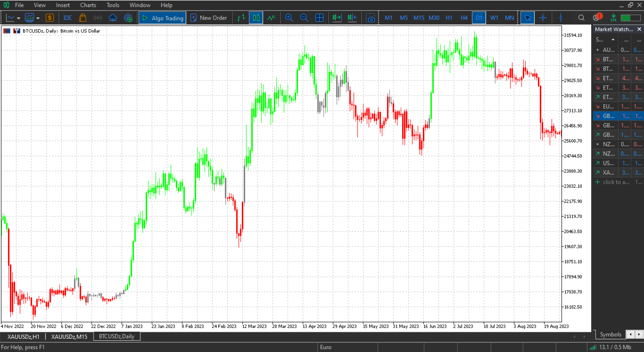644x352 pixels.
Task: Zoom out of the chart
Action: pyautogui.click(x=304, y=18)
